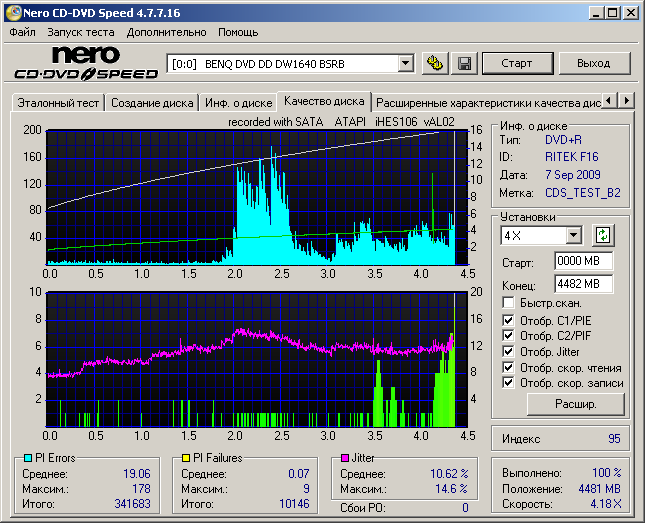This screenshot has width=645, height=523.
Task: Click the app icon in the title bar
Action: pos(13,13)
